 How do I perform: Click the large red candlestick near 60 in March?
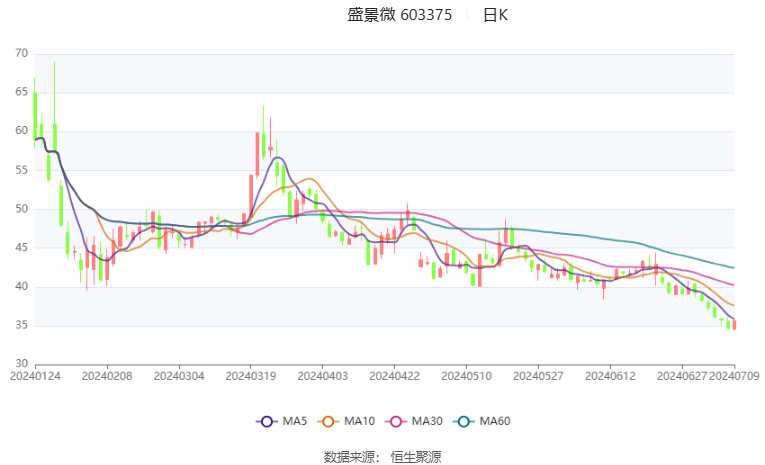click(257, 154)
